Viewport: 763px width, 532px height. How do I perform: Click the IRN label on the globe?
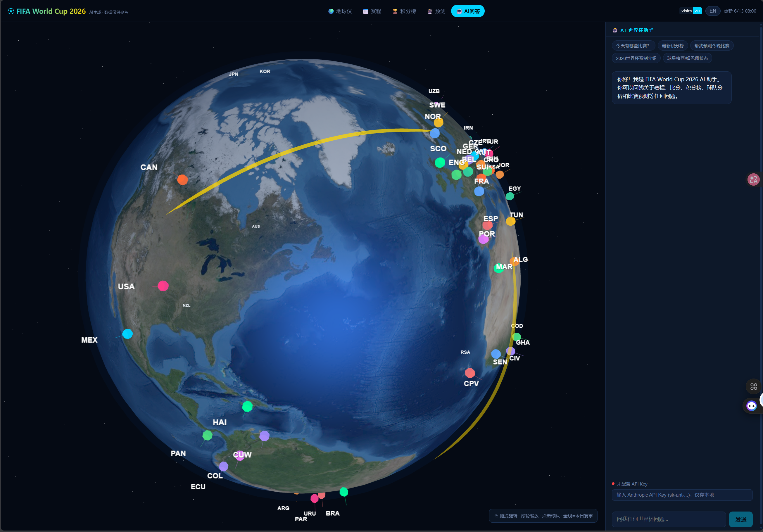(468, 128)
